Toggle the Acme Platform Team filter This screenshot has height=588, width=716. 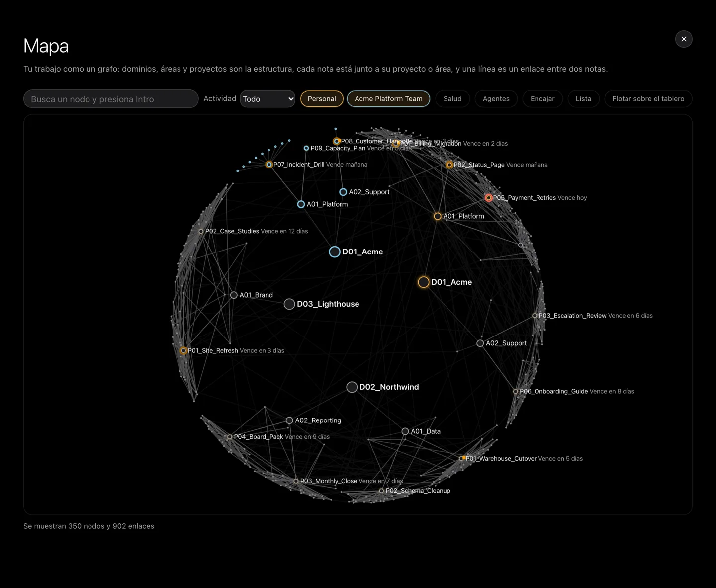pyautogui.click(x=388, y=99)
